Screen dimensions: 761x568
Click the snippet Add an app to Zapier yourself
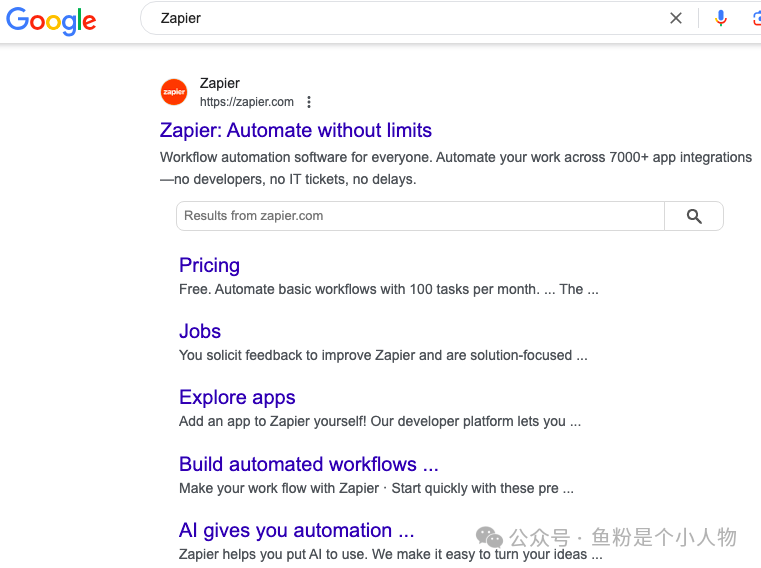click(x=380, y=421)
